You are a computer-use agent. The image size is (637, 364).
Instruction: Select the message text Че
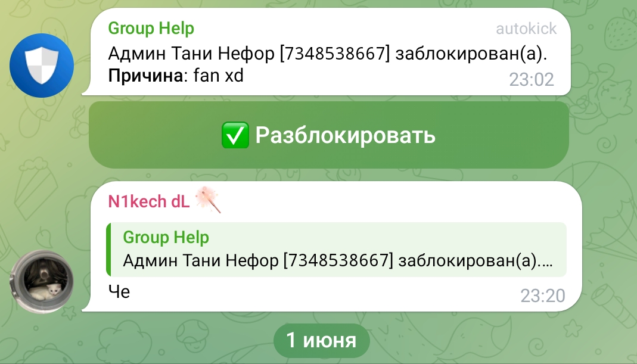click(x=119, y=292)
